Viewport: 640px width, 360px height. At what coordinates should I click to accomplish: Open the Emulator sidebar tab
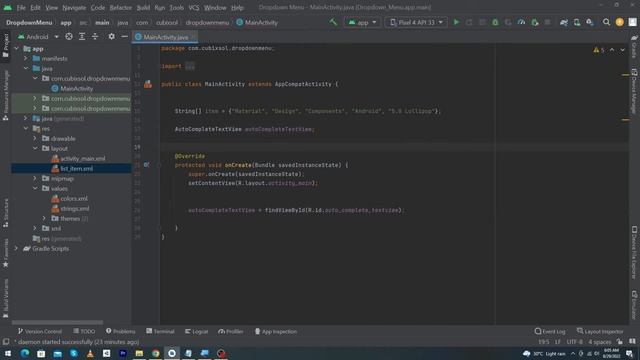634,305
